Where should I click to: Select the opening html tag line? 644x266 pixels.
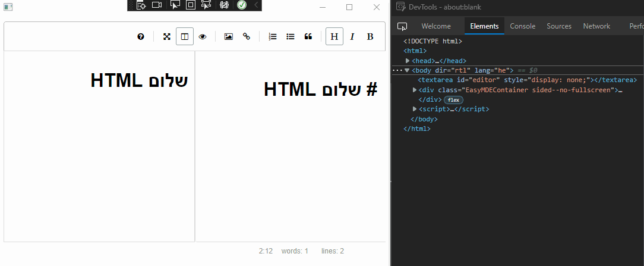(x=415, y=51)
